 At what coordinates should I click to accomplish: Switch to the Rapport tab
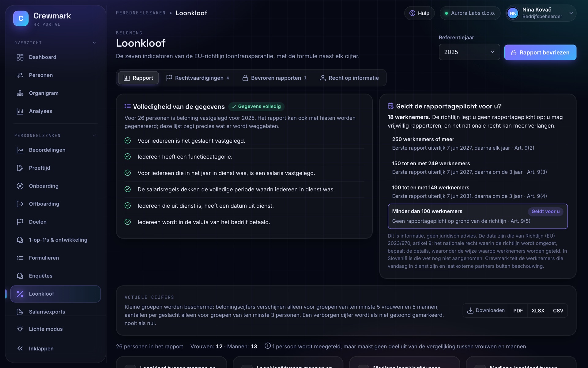[138, 78]
